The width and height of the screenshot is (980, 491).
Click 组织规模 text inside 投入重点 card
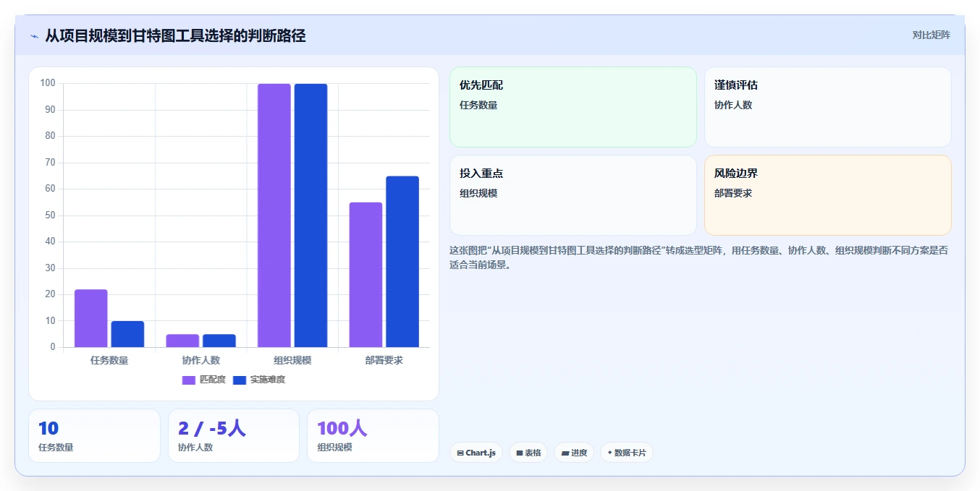478,193
